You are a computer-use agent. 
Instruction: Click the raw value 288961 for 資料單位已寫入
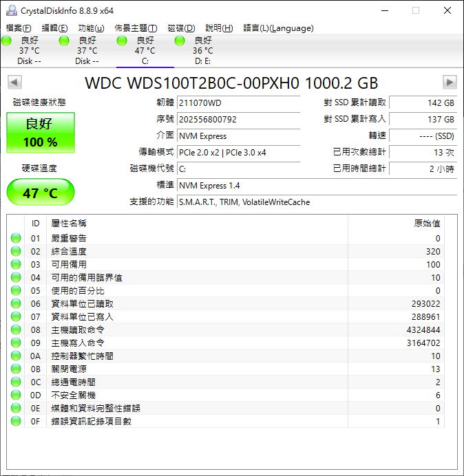(425, 316)
